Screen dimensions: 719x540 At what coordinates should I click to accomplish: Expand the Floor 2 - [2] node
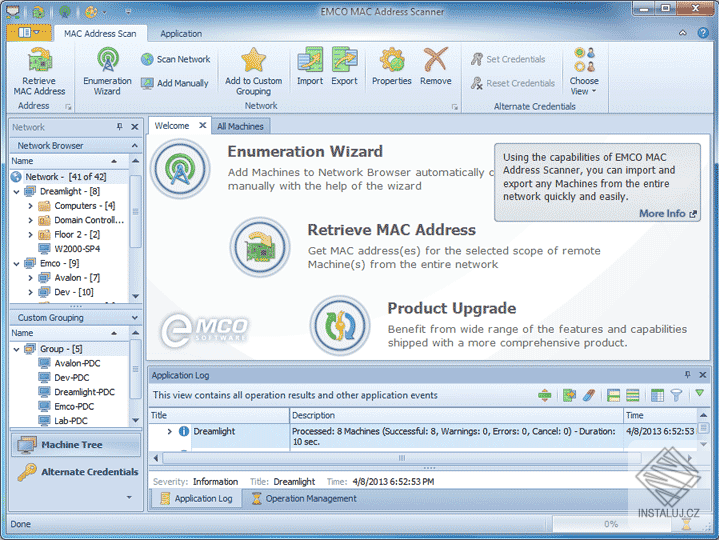(x=31, y=235)
